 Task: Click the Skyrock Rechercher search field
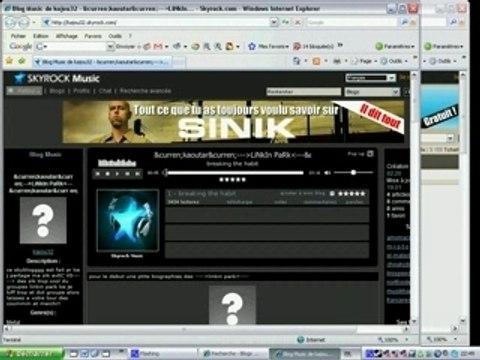pyautogui.click(x=304, y=92)
